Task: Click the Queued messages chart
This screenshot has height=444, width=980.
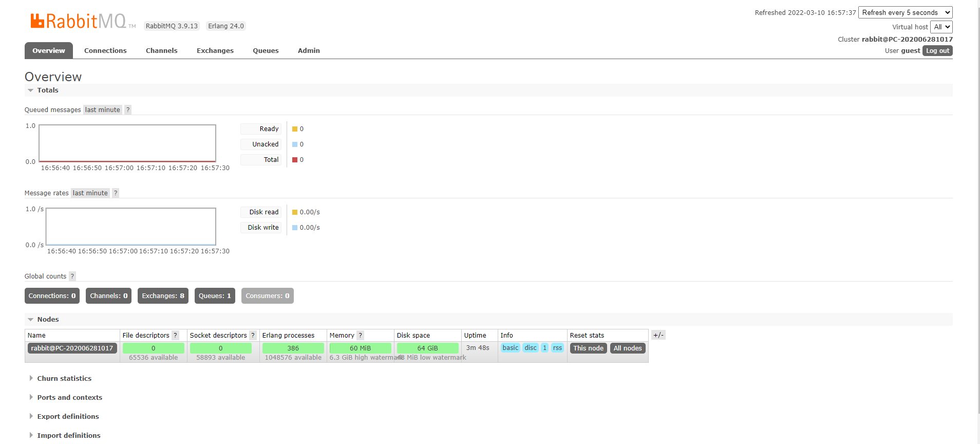Action: coord(127,143)
